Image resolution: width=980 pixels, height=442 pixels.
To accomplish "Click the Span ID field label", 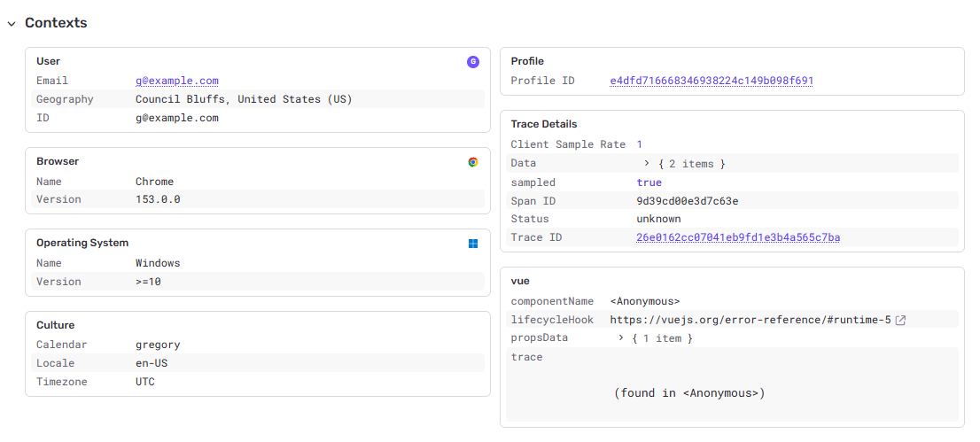I will [x=533, y=201].
